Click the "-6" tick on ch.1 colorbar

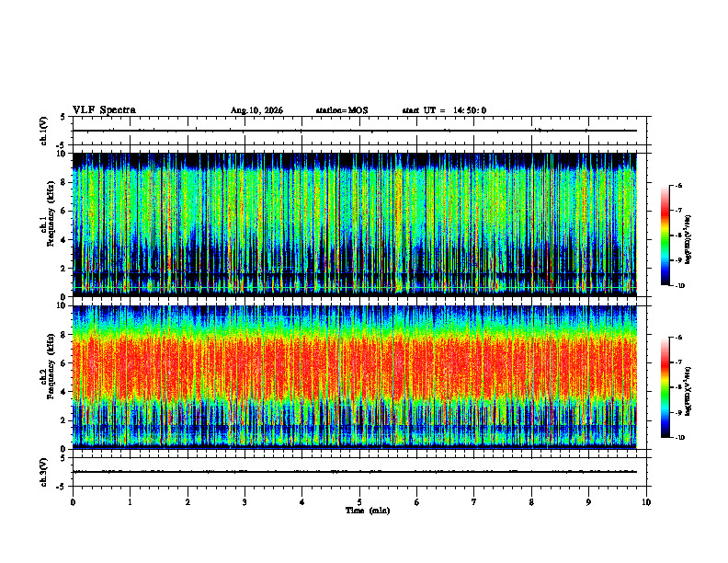click(x=678, y=186)
